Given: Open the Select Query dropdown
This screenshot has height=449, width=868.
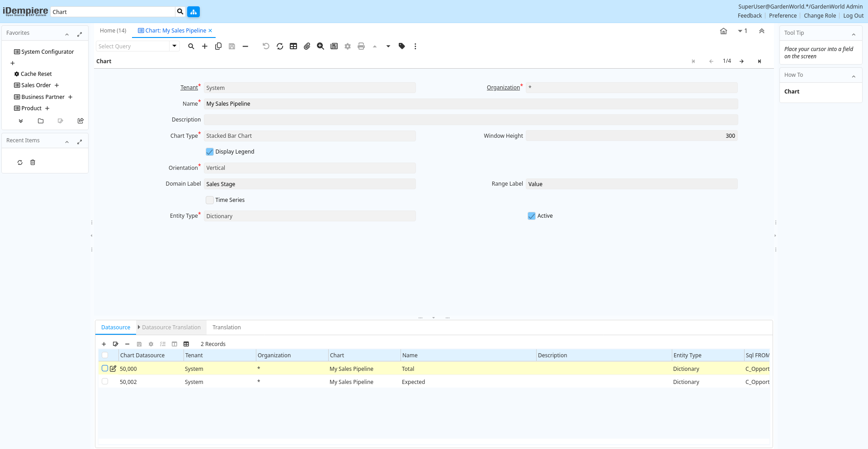Looking at the screenshot, I should pyautogui.click(x=175, y=46).
